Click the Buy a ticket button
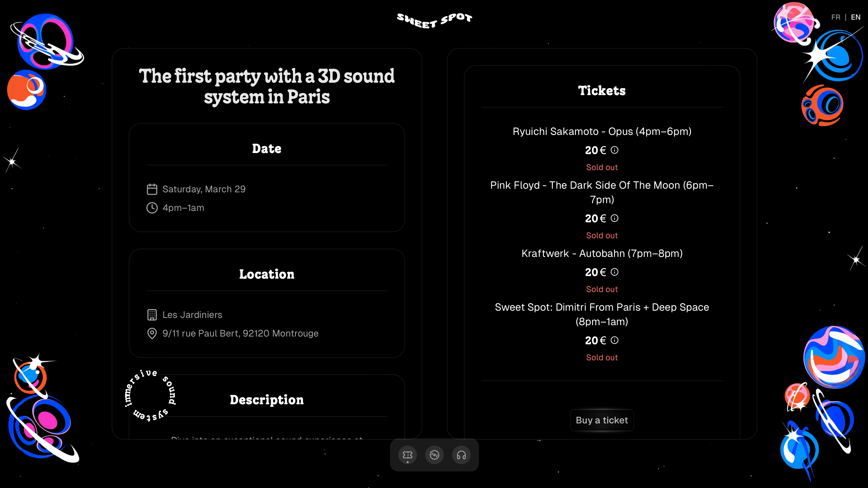Viewport: 868px width, 488px height. (x=602, y=420)
